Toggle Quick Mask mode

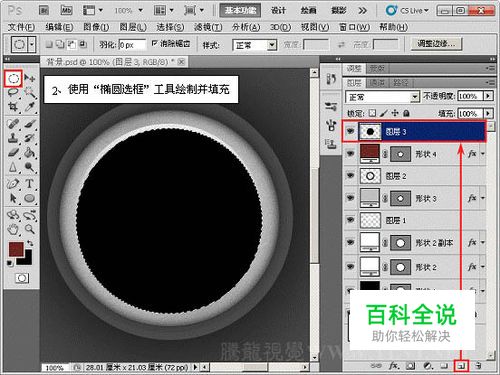22,278
